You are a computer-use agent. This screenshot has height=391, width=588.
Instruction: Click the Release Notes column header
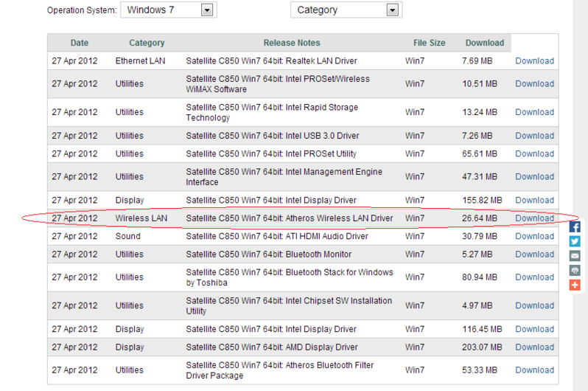click(x=292, y=43)
